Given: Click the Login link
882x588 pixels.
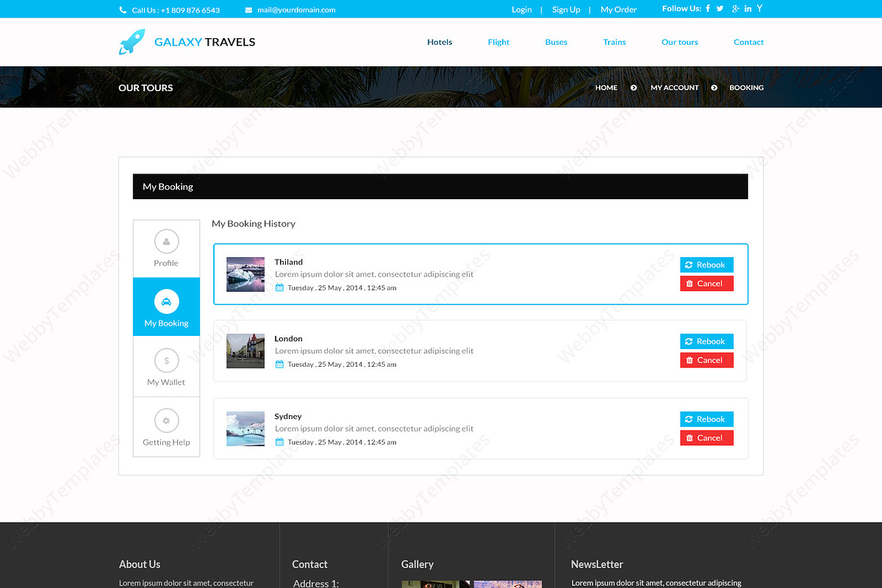Looking at the screenshot, I should click(x=522, y=10).
